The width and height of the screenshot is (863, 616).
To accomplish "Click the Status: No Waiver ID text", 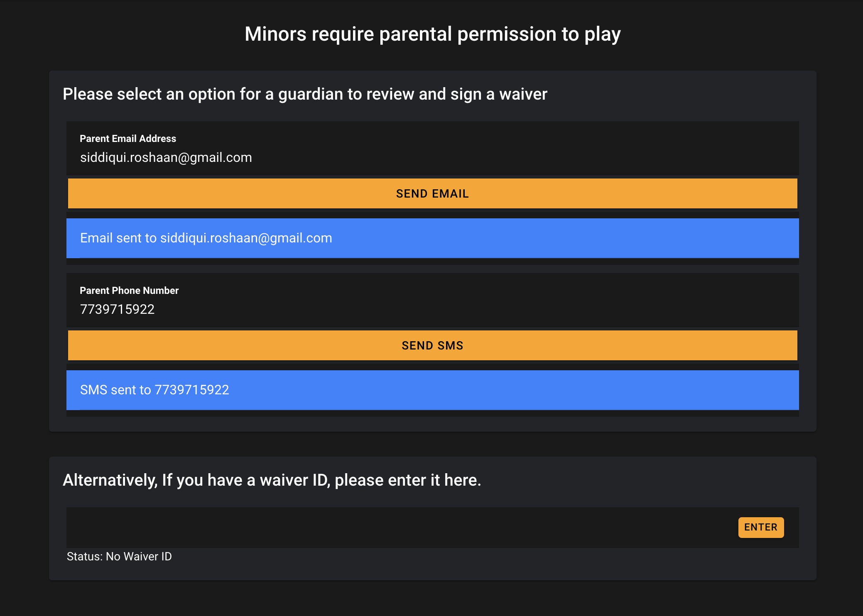I will (x=119, y=557).
